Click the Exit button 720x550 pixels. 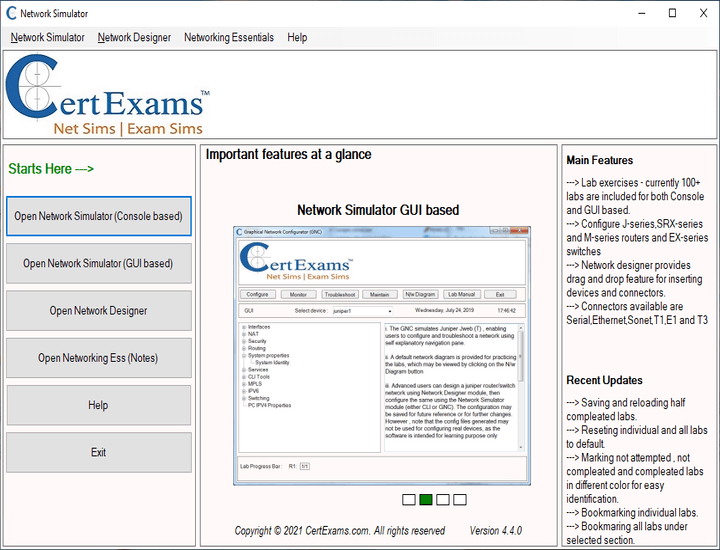click(x=99, y=453)
